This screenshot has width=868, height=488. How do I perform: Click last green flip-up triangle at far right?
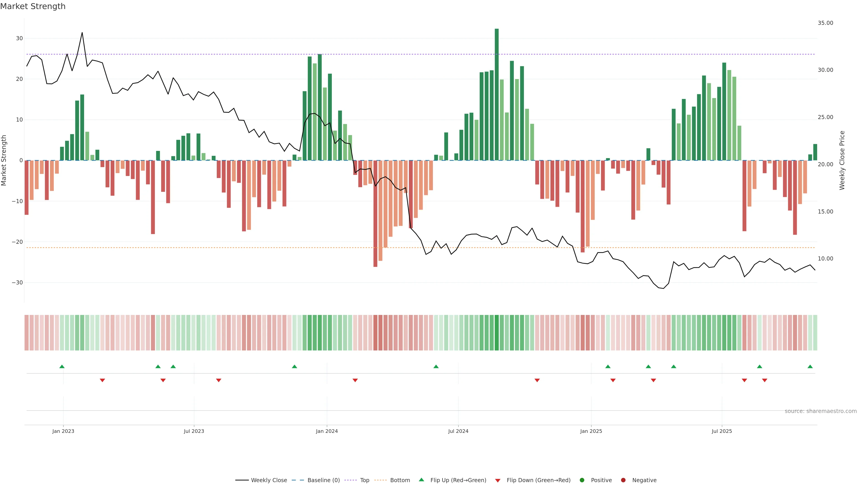[x=810, y=366]
